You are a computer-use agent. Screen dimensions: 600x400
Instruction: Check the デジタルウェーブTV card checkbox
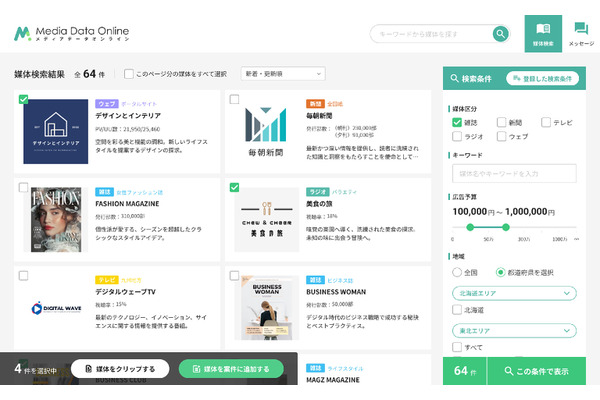23,276
